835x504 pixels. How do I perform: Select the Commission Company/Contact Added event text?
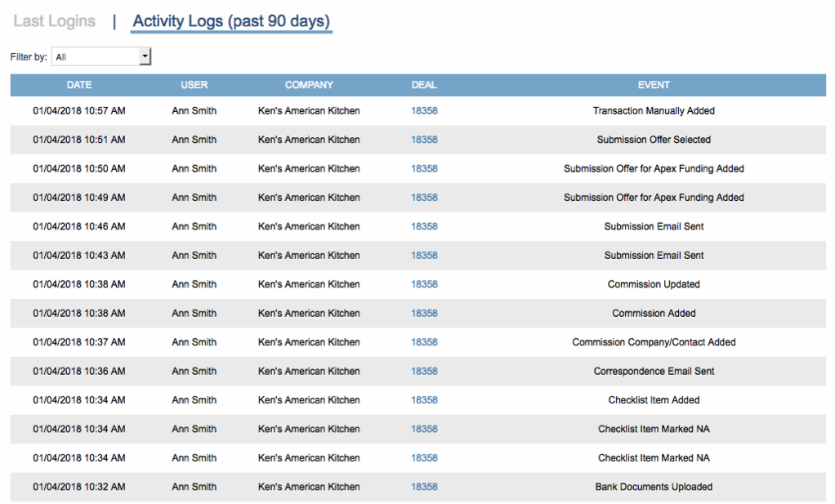654,342
